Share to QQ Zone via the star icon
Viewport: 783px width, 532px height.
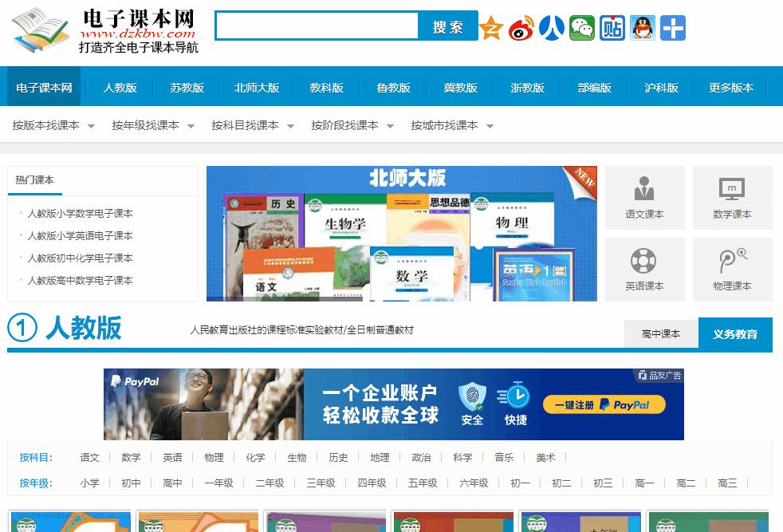492,26
